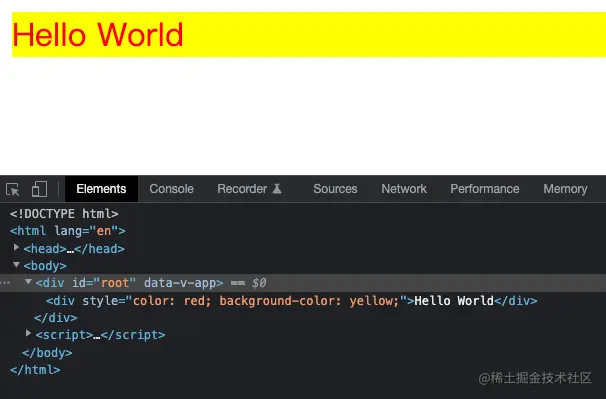Click the yellow banner area beside Hello World
This screenshot has width=606, height=399.
coord(394,34)
